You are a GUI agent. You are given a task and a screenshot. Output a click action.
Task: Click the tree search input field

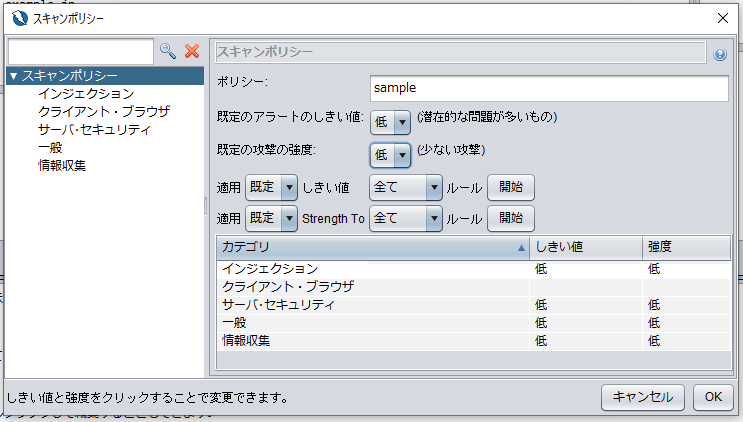pyautogui.click(x=81, y=51)
